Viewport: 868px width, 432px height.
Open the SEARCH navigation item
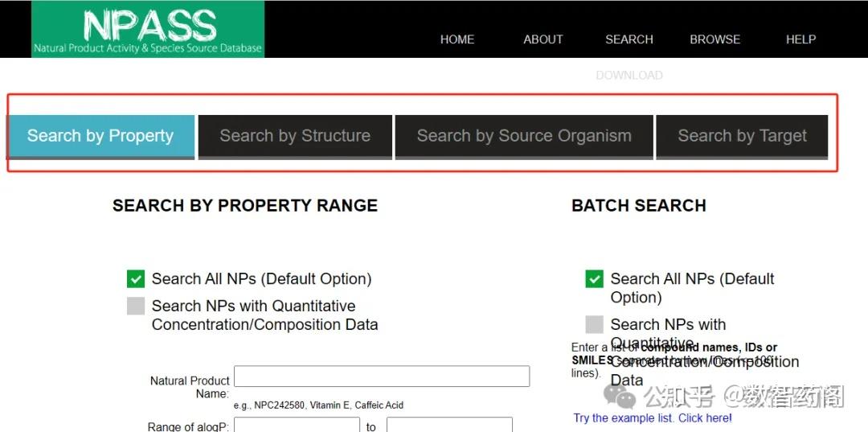[629, 39]
